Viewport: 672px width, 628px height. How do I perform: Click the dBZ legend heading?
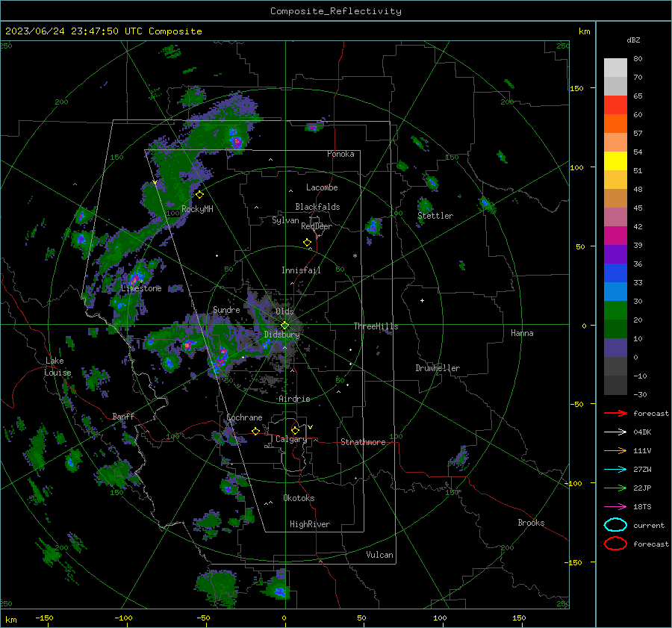point(633,40)
